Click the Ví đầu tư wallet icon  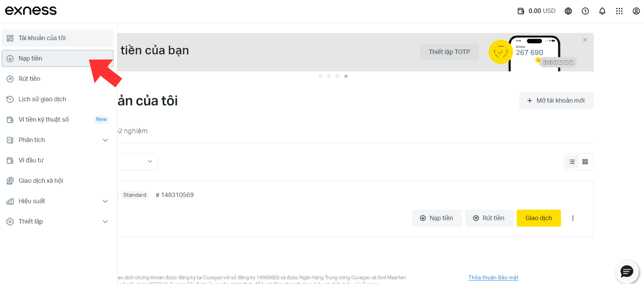pos(10,160)
